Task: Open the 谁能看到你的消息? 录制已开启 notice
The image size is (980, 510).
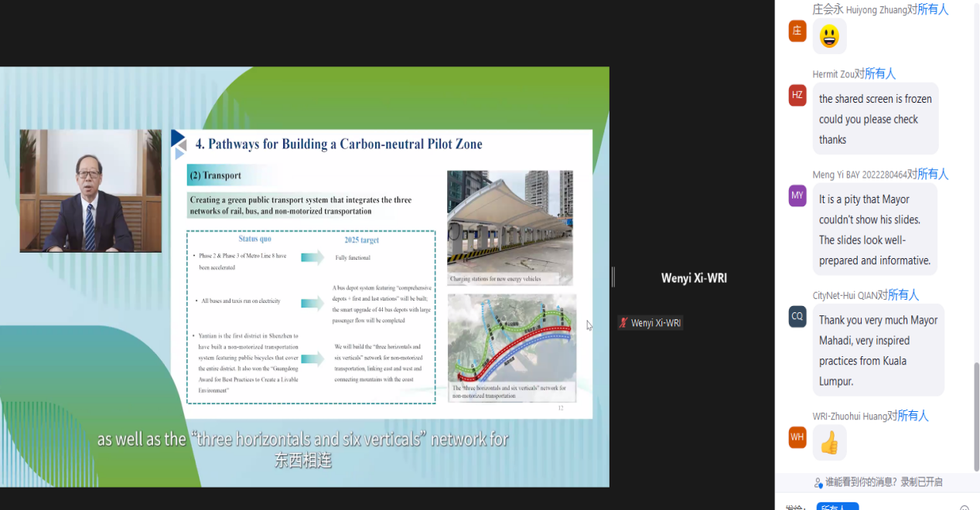Action: click(x=883, y=482)
